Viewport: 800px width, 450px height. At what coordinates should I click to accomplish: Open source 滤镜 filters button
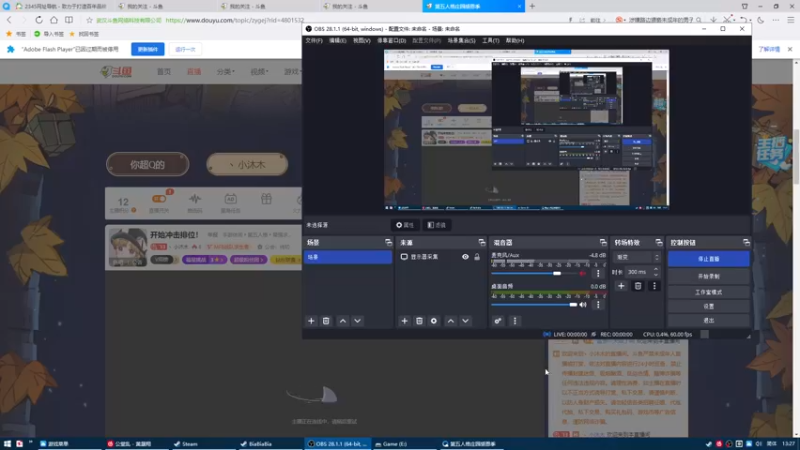(x=437, y=225)
